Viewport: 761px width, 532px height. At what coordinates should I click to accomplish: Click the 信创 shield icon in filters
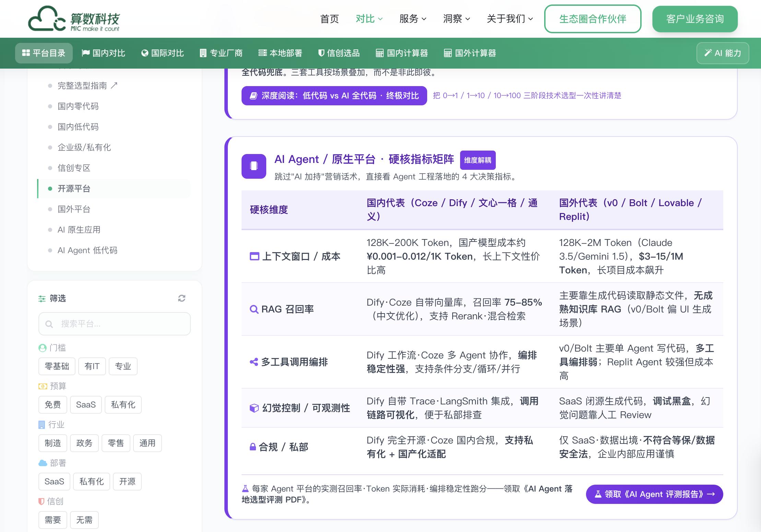point(41,501)
